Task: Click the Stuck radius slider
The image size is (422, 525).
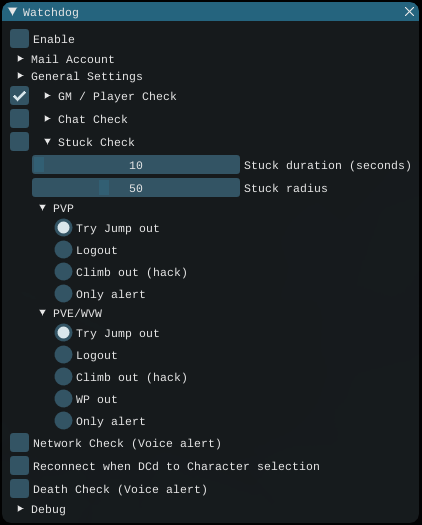Action: pos(136,188)
